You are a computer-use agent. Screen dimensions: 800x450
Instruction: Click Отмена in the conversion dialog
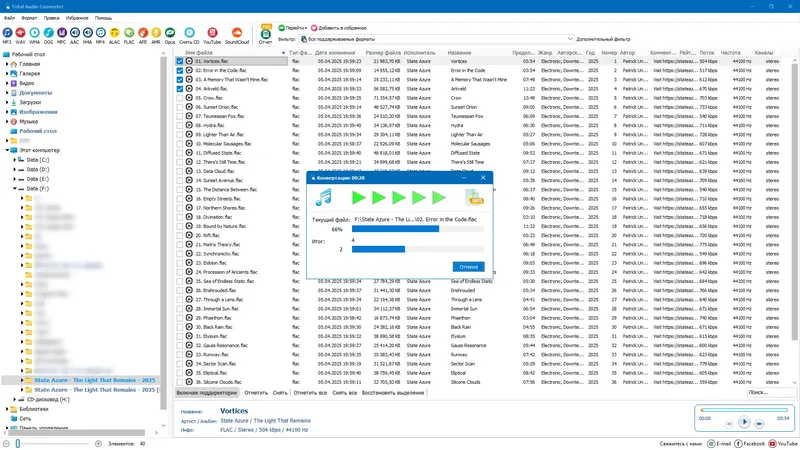[x=468, y=267]
